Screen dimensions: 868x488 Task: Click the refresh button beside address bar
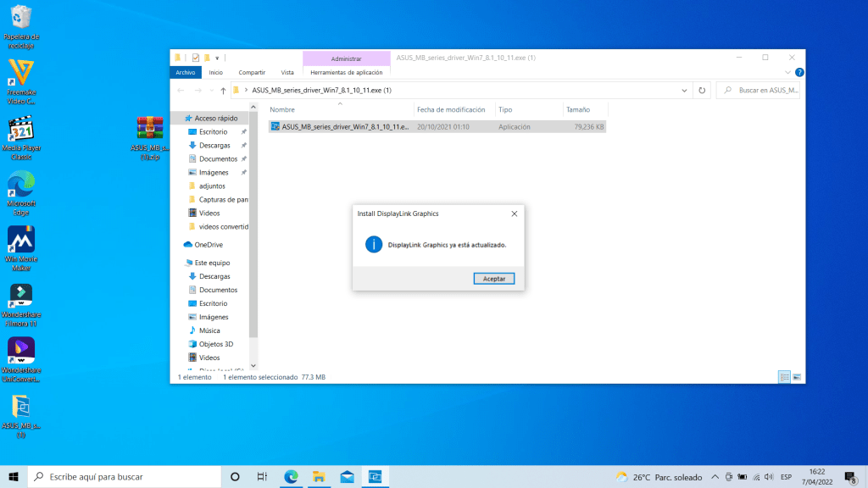tap(702, 90)
